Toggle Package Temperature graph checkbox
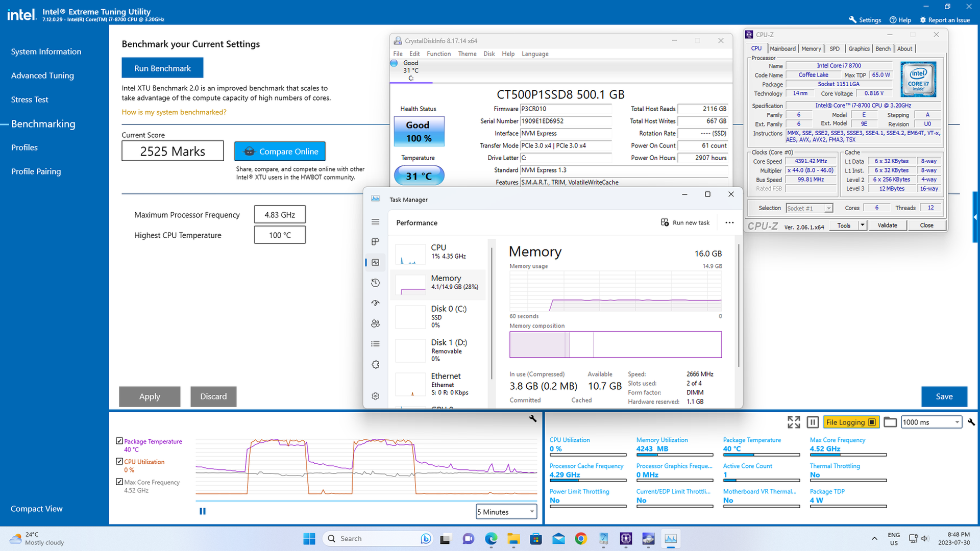Image resolution: width=980 pixels, height=551 pixels. click(119, 441)
